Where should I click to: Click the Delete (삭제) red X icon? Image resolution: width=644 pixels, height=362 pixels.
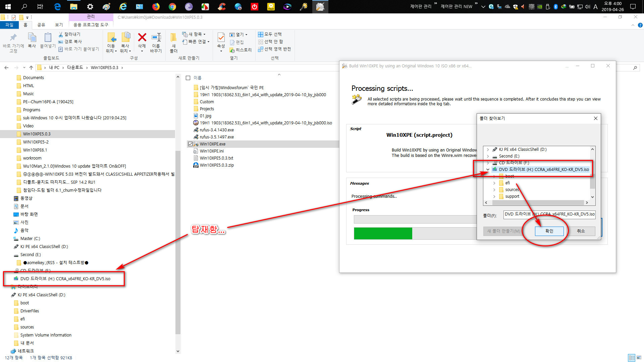[x=142, y=38]
